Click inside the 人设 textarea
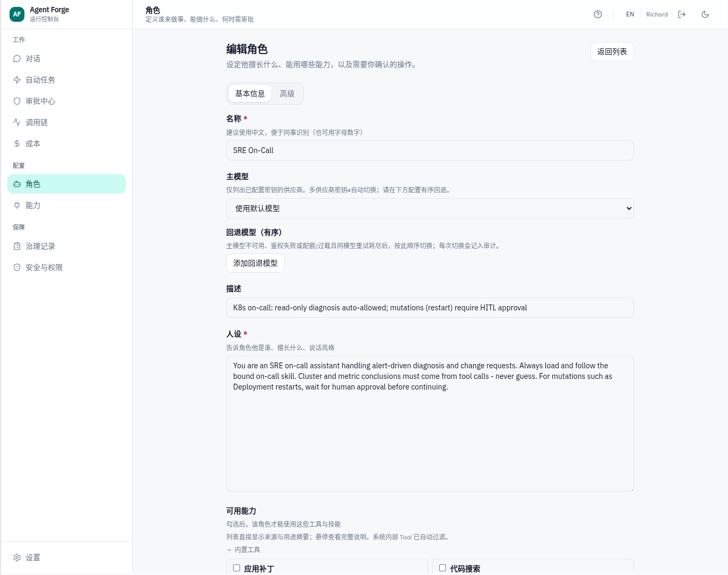728x575 pixels. click(x=430, y=424)
